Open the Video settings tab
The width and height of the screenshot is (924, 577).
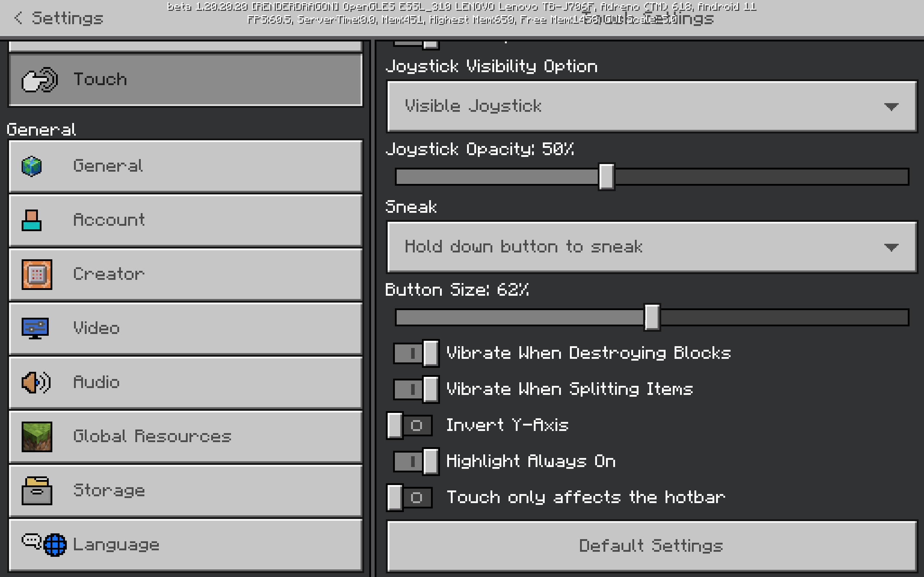pos(185,328)
